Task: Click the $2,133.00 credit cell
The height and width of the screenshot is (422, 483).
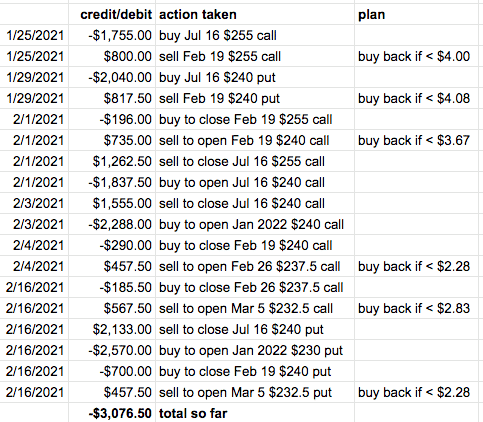Action: 112,329
